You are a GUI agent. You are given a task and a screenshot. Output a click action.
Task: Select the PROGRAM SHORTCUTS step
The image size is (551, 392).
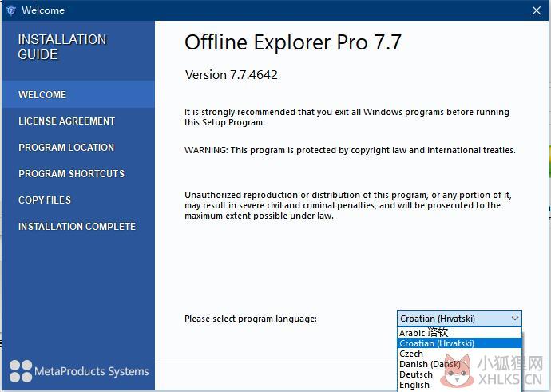(71, 173)
